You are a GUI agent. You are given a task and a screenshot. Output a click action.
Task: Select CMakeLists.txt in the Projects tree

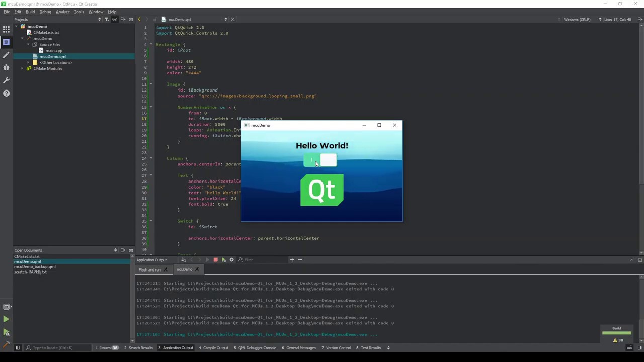tap(46, 32)
